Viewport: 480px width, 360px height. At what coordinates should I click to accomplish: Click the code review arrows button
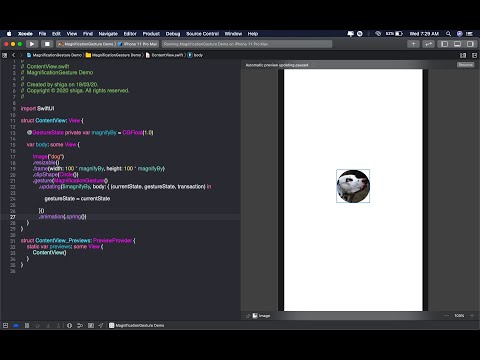point(429,44)
